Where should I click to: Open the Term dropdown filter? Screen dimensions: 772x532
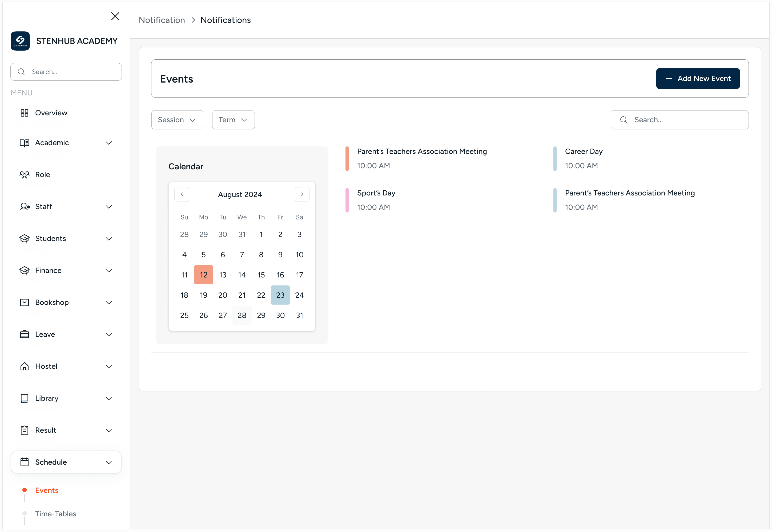coord(233,120)
